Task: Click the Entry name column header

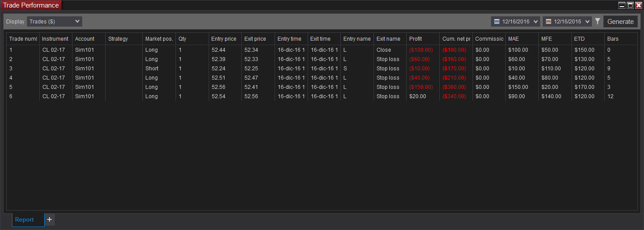Action: click(357, 39)
